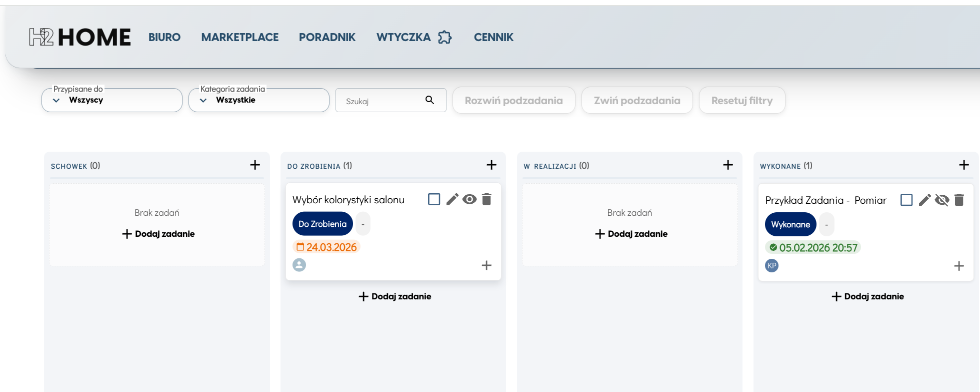Add subtask plus on Wybór kolorystyki salonu card
This screenshot has height=392, width=980.
(486, 265)
